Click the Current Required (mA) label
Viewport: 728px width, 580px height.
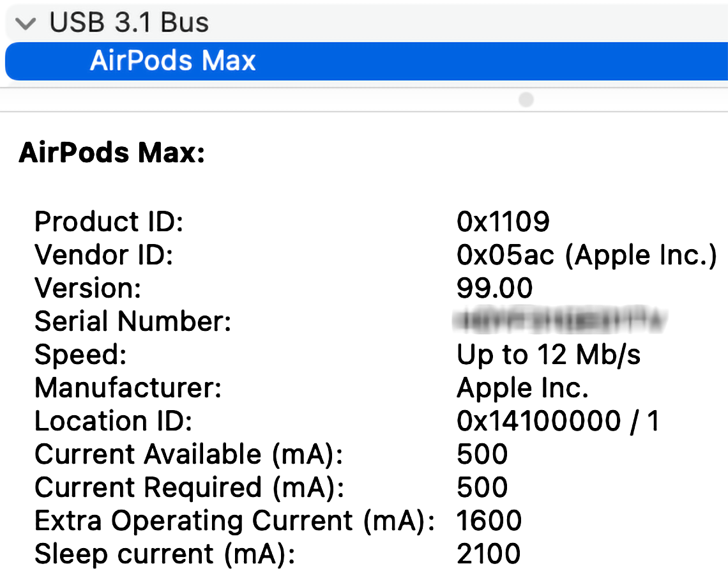coord(189,487)
